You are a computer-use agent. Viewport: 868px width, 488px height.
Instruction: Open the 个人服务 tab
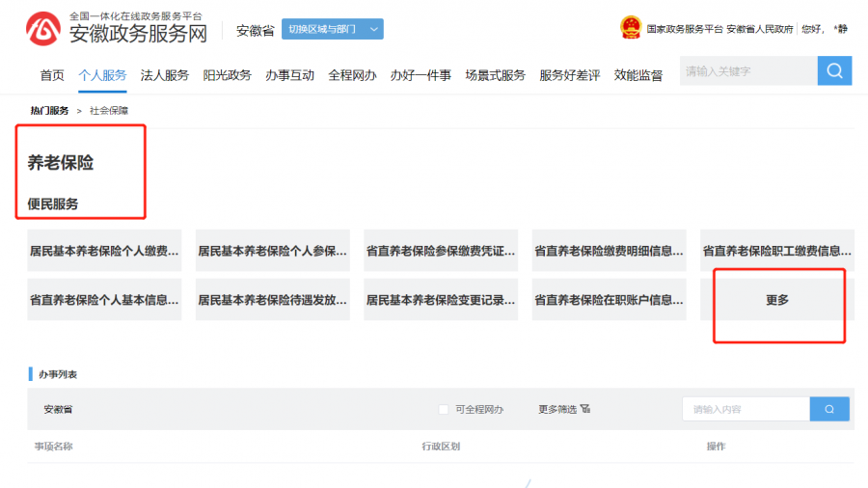click(102, 75)
